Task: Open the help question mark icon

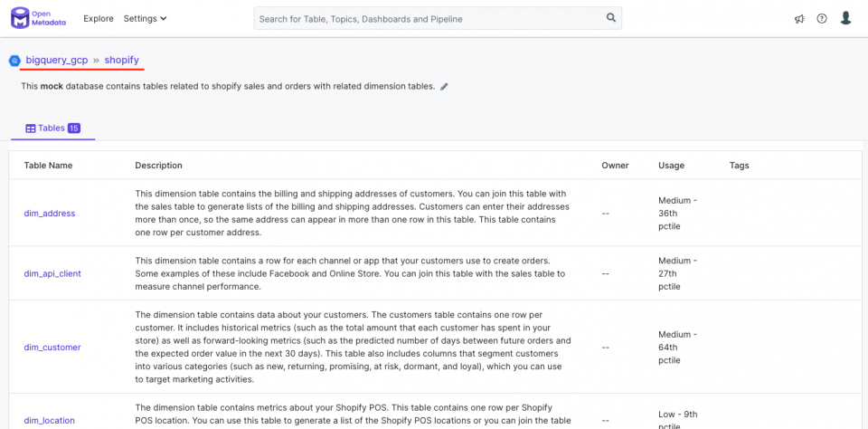Action: tap(822, 19)
